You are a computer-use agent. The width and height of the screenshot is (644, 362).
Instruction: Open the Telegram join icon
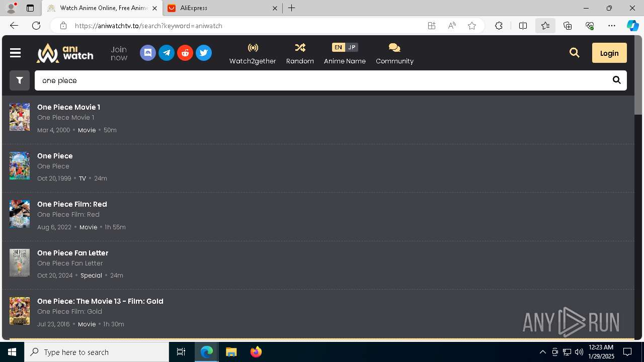[167, 53]
